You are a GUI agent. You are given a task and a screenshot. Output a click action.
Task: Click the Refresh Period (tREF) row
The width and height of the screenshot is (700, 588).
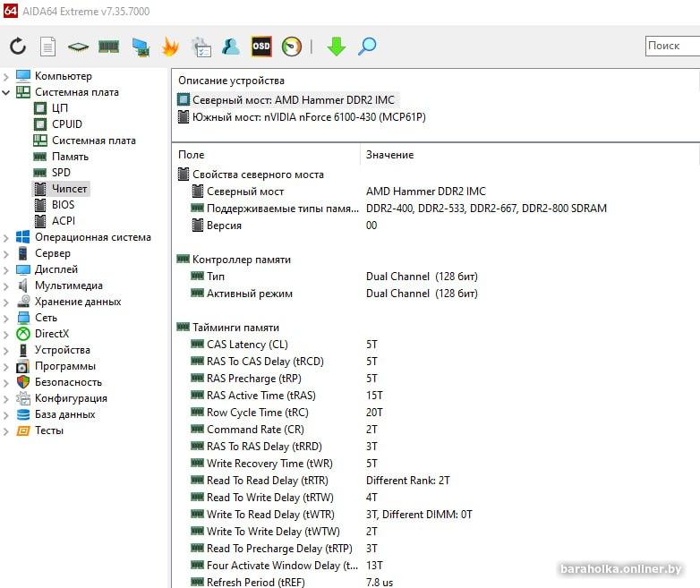click(x=256, y=583)
